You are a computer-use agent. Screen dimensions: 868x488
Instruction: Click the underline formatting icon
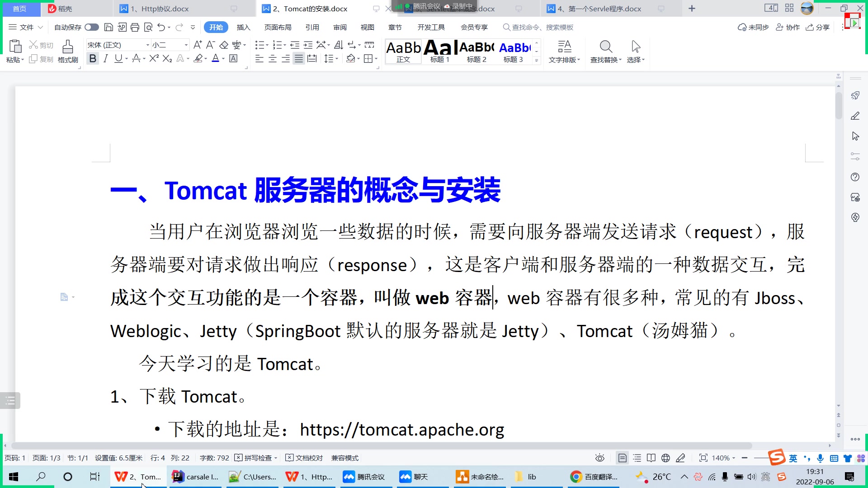click(x=118, y=58)
